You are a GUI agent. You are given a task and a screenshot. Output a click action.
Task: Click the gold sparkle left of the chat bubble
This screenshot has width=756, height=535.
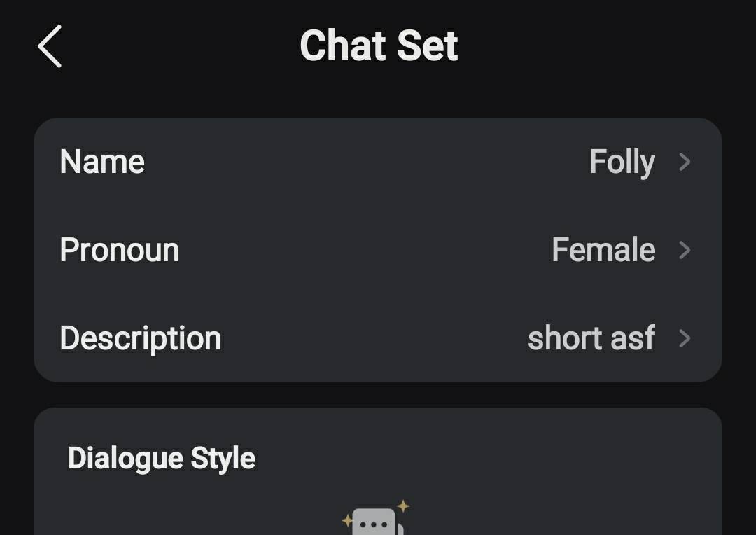pyautogui.click(x=347, y=520)
